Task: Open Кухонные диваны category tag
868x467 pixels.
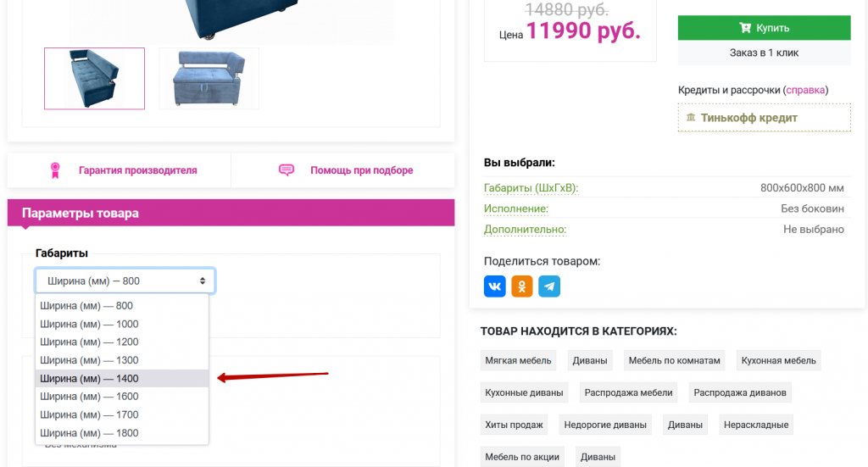Action: pyautogui.click(x=524, y=393)
